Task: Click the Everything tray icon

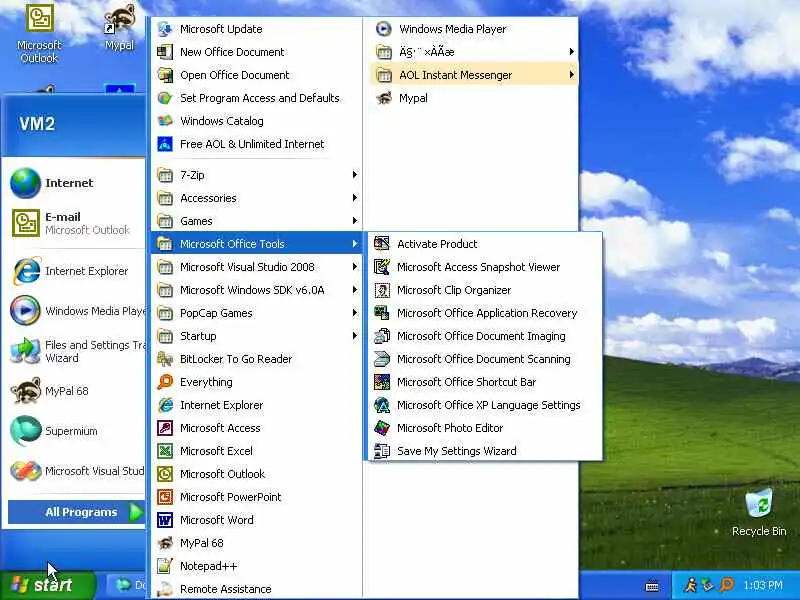Action: click(x=727, y=585)
